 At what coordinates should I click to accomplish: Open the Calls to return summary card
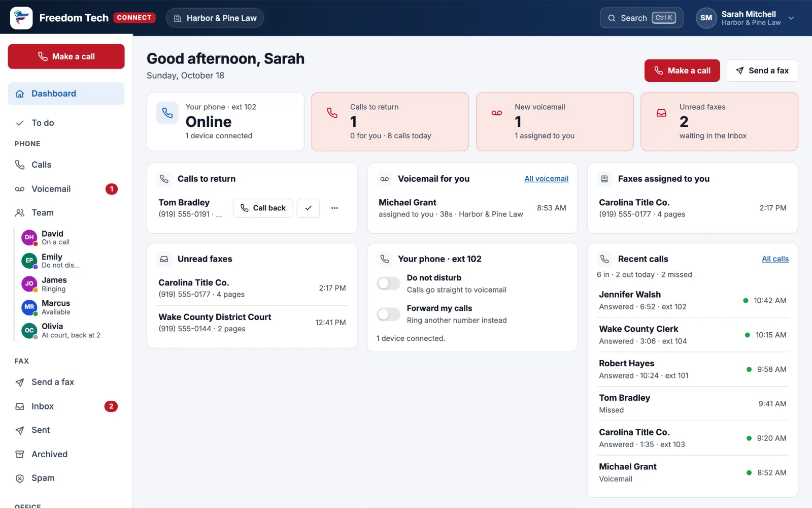click(x=390, y=121)
